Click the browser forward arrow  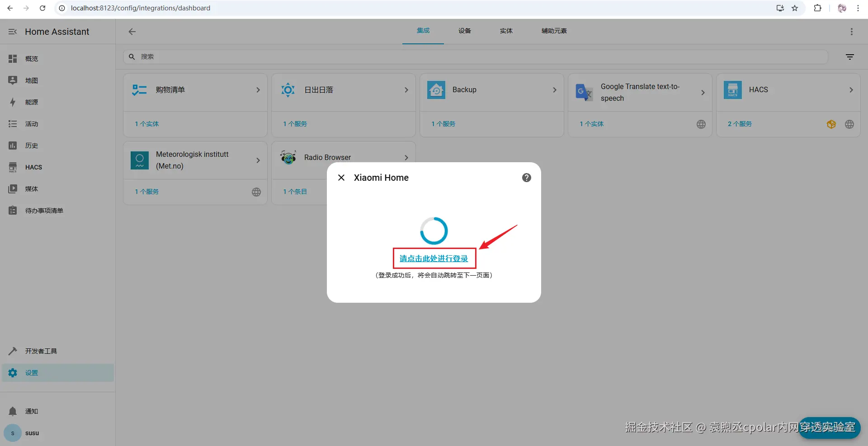26,8
